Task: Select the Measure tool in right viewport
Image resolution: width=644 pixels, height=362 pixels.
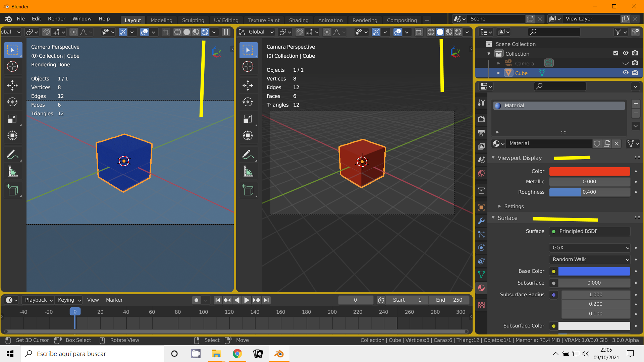Action: pos(248,172)
